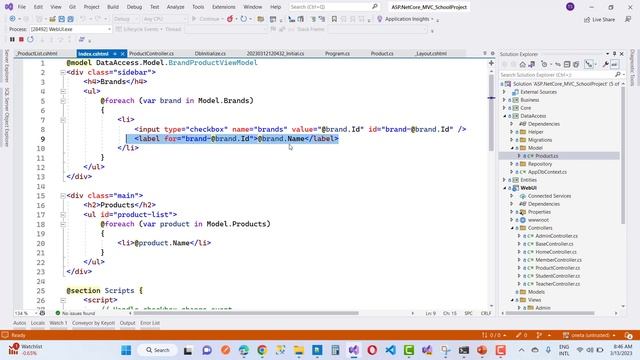640x360 pixels.
Task: Close the Index.cshtml tab
Action: tap(122, 54)
